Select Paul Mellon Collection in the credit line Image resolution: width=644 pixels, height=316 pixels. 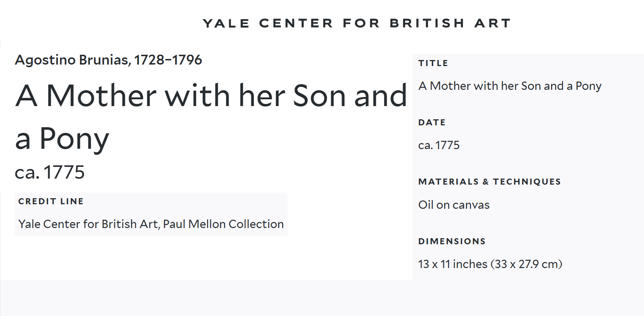coord(223,224)
